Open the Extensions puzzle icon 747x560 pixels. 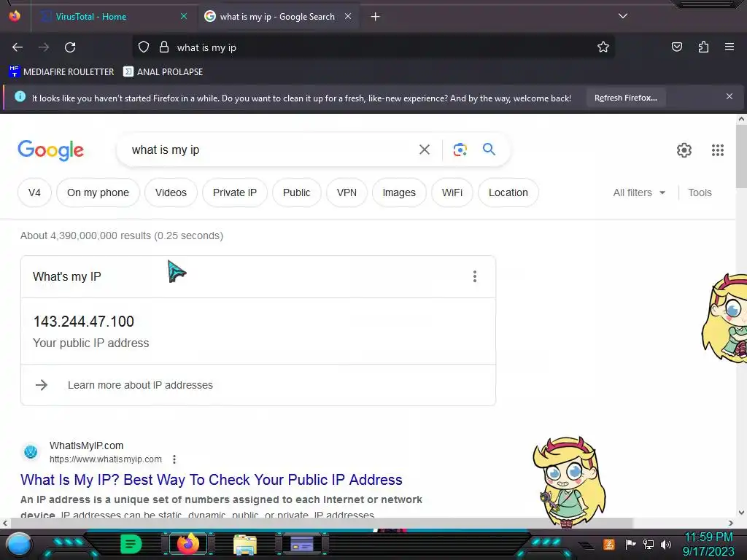[703, 47]
